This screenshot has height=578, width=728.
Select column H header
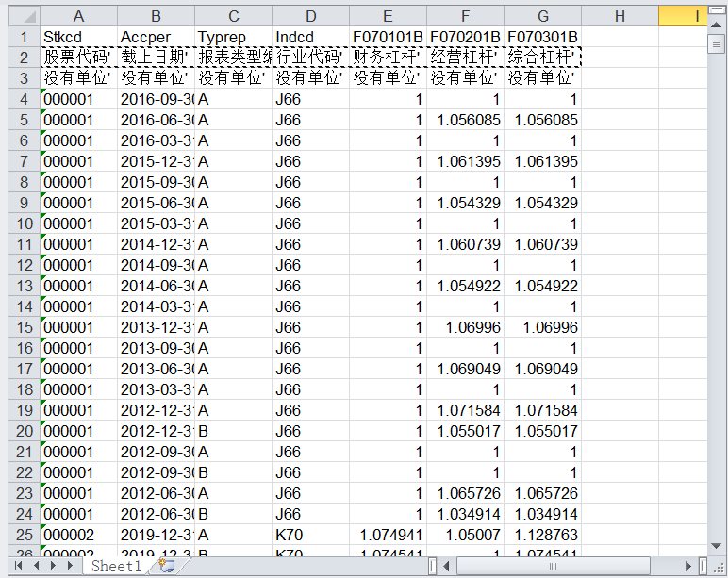pyautogui.click(x=619, y=16)
